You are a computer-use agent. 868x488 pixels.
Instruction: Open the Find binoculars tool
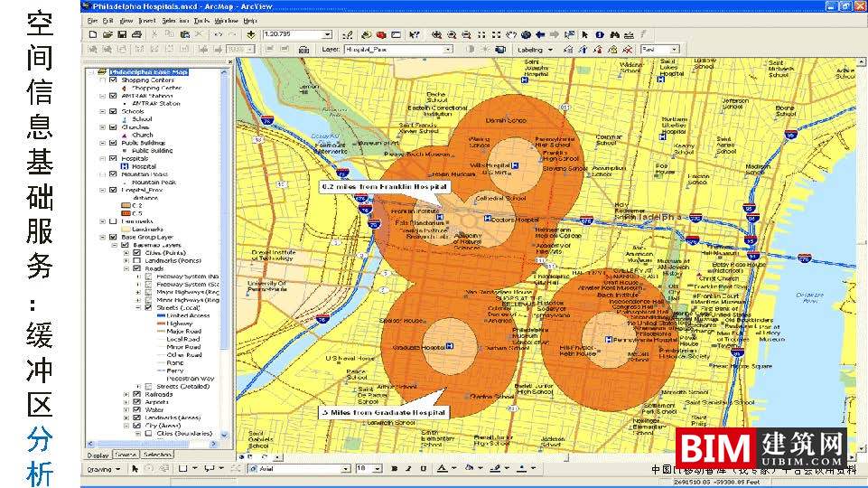tap(614, 34)
